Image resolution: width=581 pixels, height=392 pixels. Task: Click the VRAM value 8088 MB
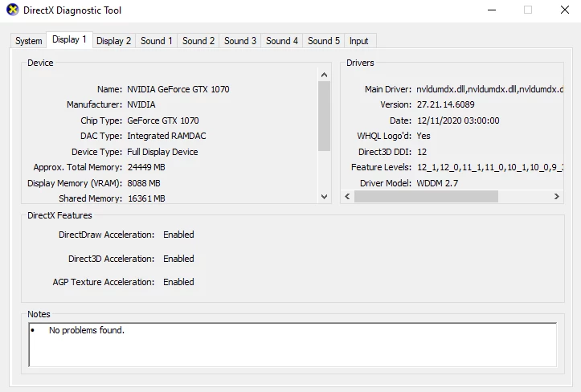coord(144,183)
